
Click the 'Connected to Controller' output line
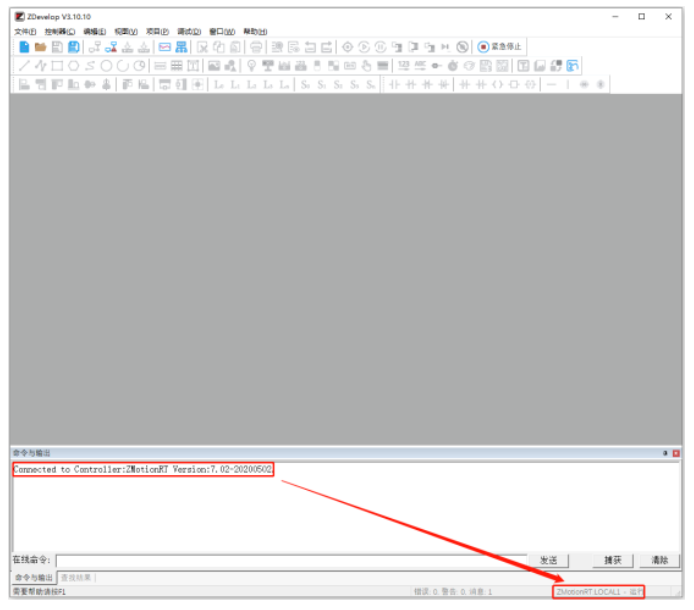tap(143, 470)
